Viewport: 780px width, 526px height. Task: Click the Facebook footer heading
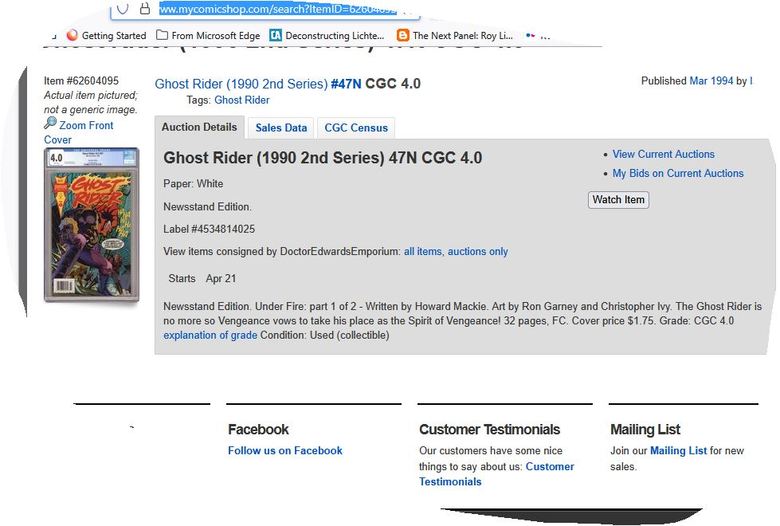(x=258, y=429)
